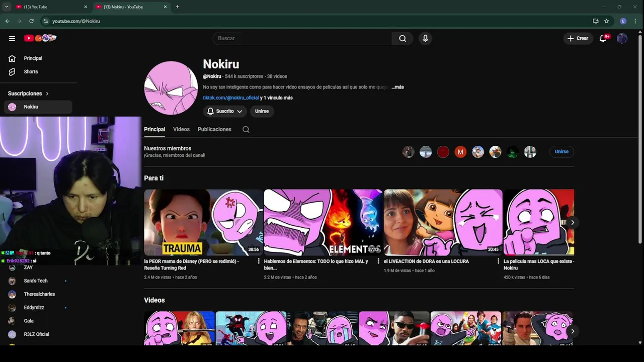Open Nokiru in subscriptions sidebar

coord(38,107)
